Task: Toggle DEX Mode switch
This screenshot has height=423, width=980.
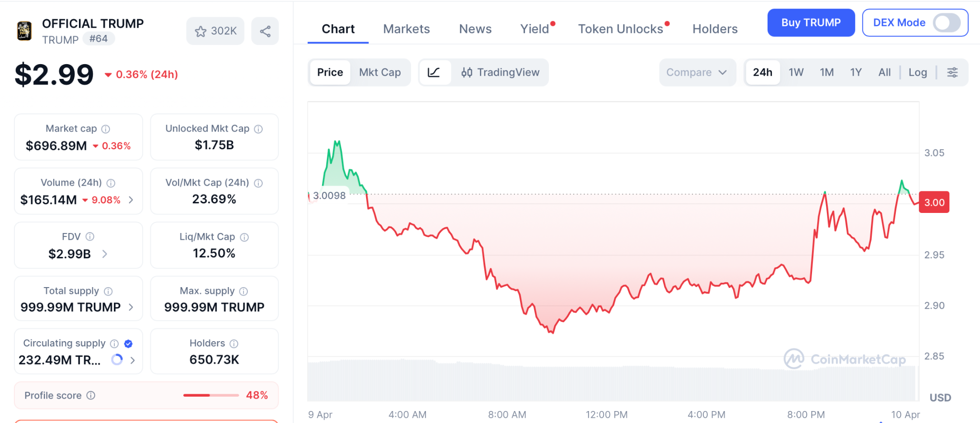Action: pos(947,23)
